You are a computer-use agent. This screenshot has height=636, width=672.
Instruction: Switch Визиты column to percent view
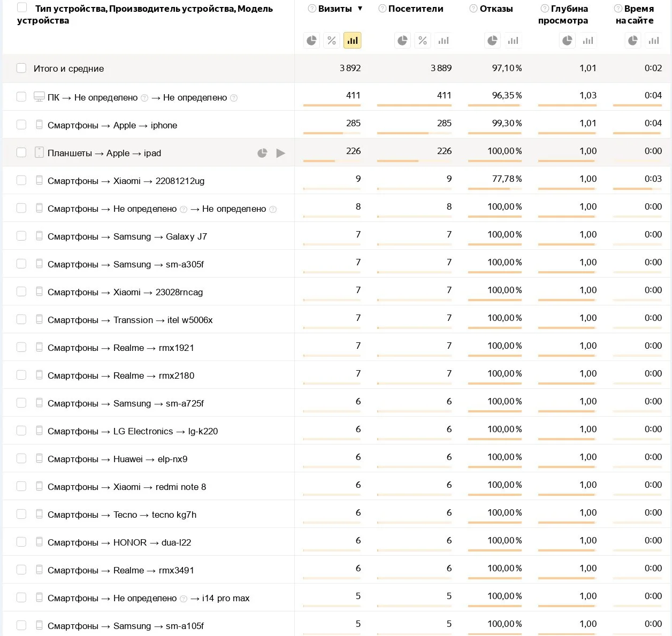click(332, 41)
